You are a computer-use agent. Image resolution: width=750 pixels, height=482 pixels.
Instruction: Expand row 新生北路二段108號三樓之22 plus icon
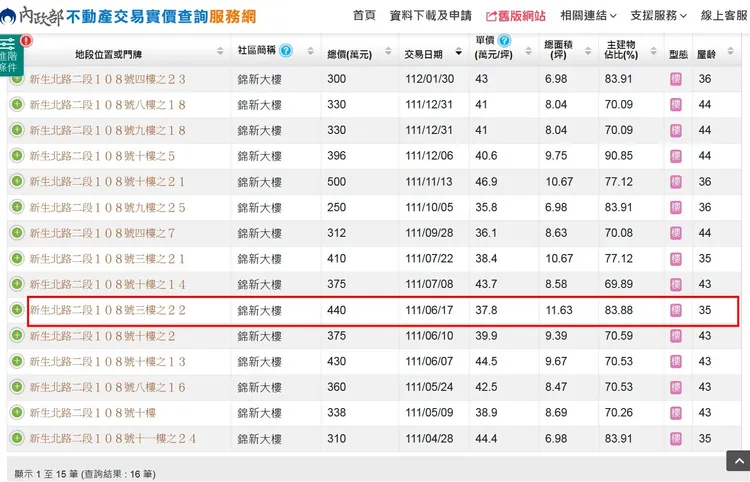point(17,310)
